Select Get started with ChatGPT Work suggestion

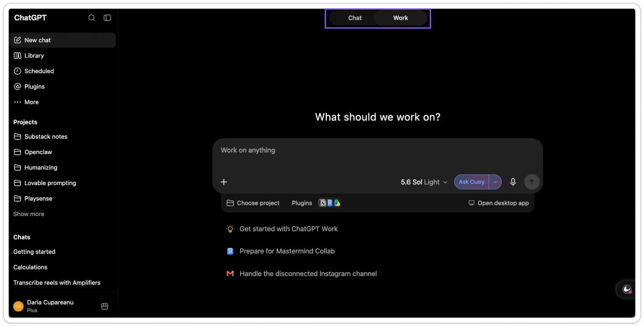pos(282,229)
